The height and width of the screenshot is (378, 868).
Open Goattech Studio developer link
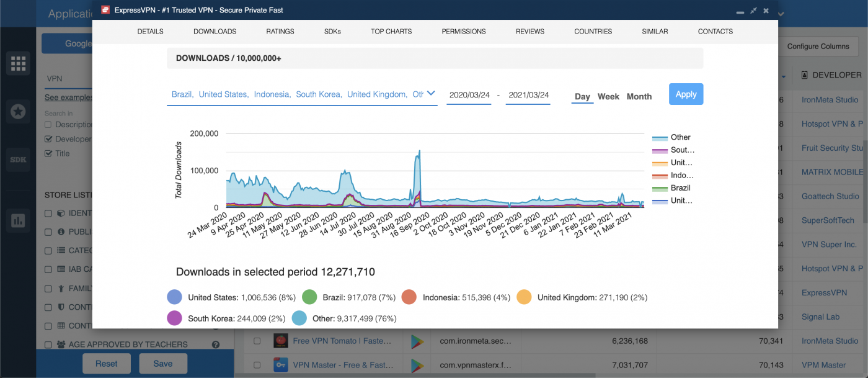830,196
